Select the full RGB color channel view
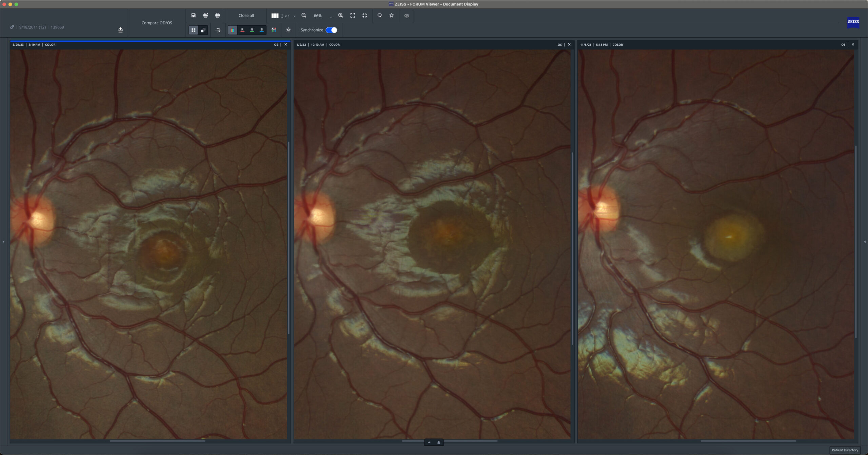The height and width of the screenshot is (455, 868). 233,30
